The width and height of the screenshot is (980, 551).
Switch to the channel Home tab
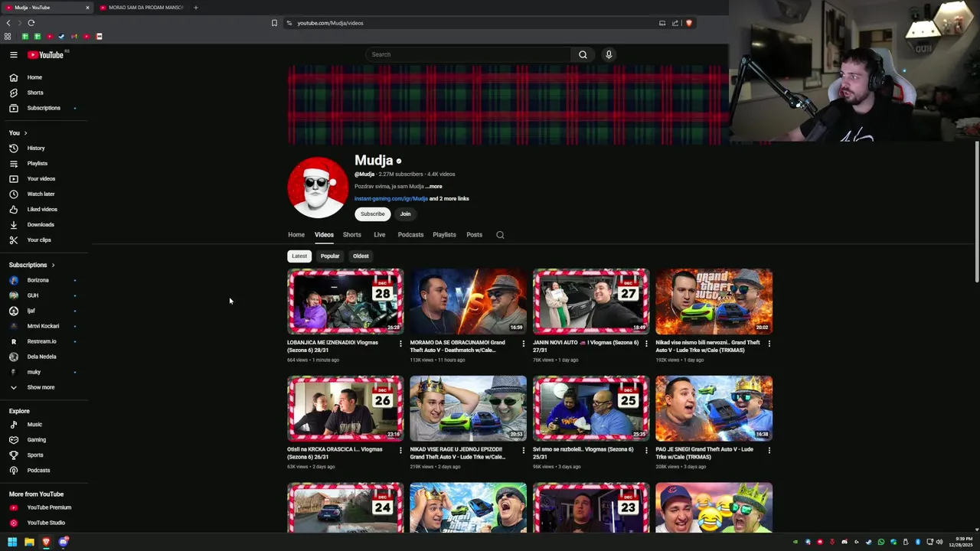(x=296, y=235)
